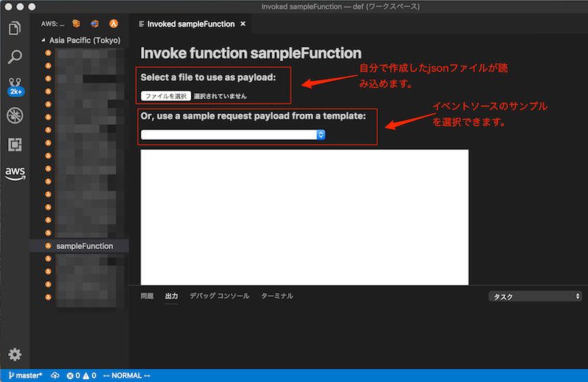Click the 選択されていません file status text
This screenshot has width=588, height=382.
(220, 96)
